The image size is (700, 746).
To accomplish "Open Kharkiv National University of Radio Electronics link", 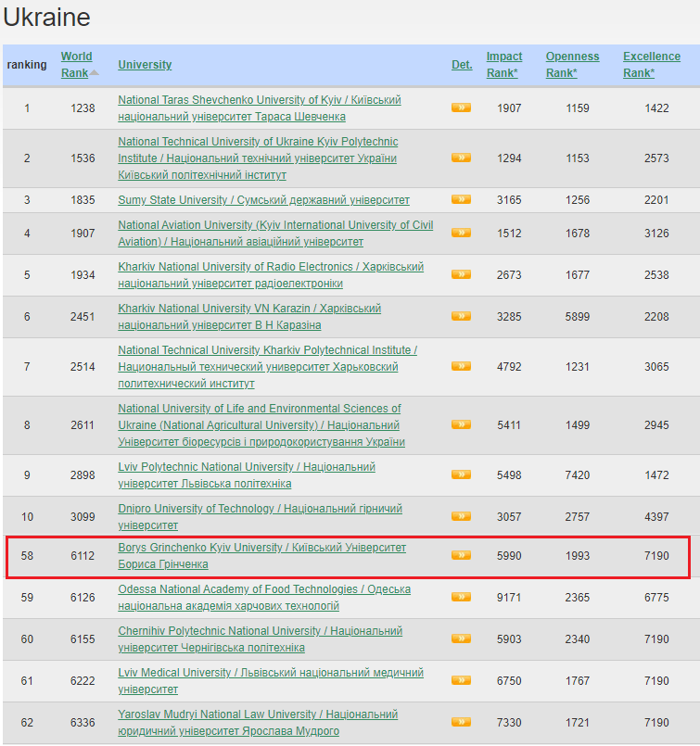I will (271, 267).
